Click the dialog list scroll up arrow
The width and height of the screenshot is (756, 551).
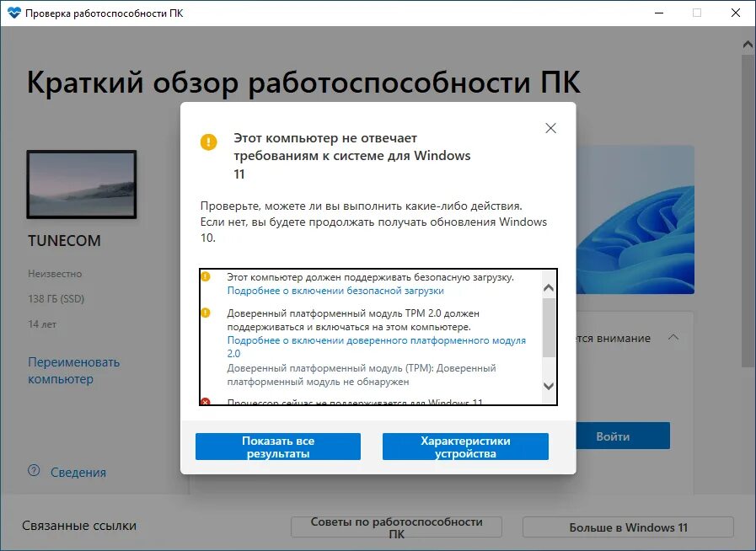548,288
